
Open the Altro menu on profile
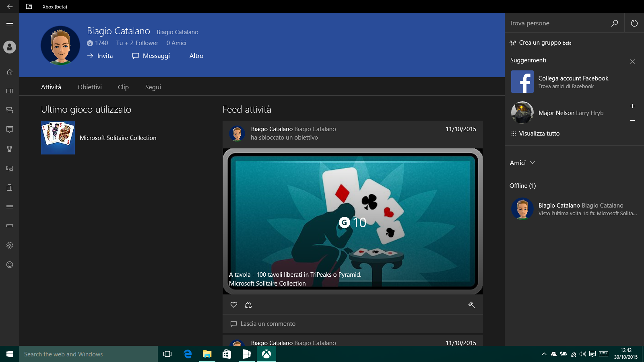click(x=196, y=56)
